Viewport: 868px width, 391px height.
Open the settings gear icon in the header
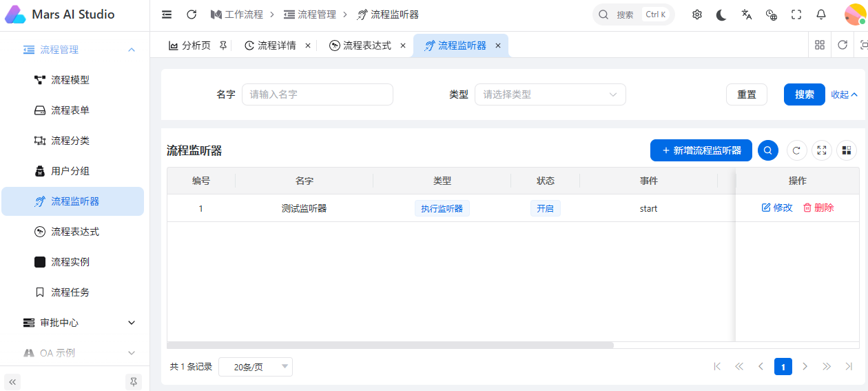click(697, 14)
